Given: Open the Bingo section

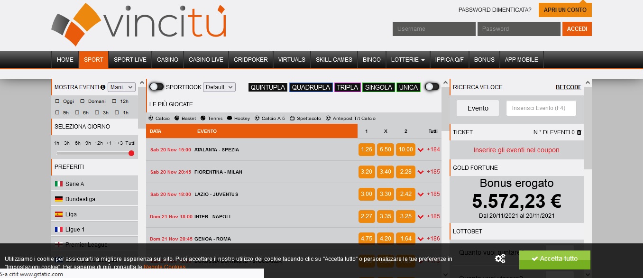Looking at the screenshot, I should click(x=372, y=60).
